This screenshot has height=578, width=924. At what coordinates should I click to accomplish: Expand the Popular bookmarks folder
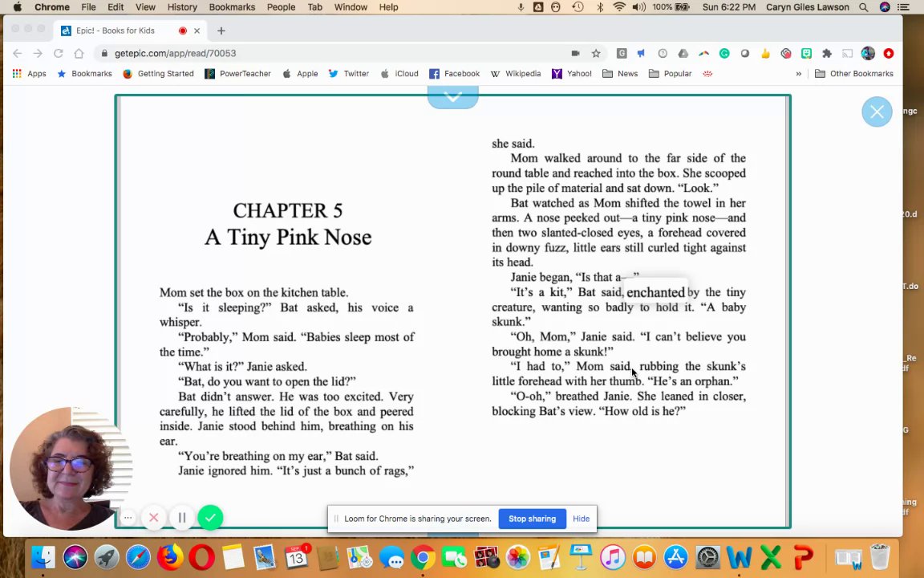click(670, 74)
